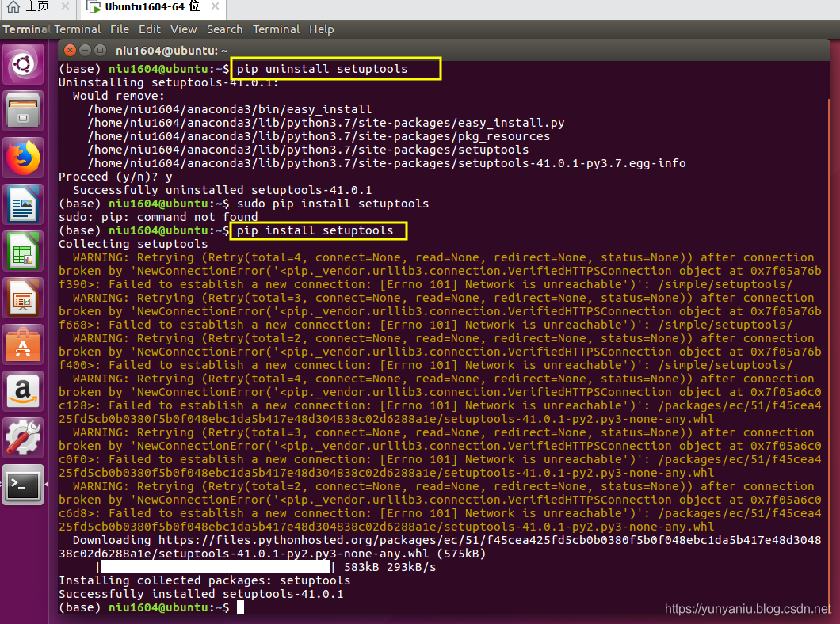Open LibreOffice Calc from the dock
The width and height of the screenshot is (840, 624).
tap(23, 251)
